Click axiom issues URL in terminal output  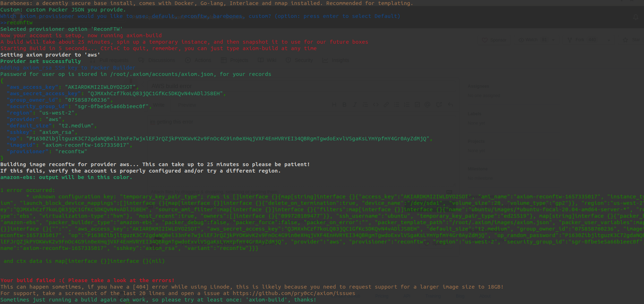click(x=294, y=293)
